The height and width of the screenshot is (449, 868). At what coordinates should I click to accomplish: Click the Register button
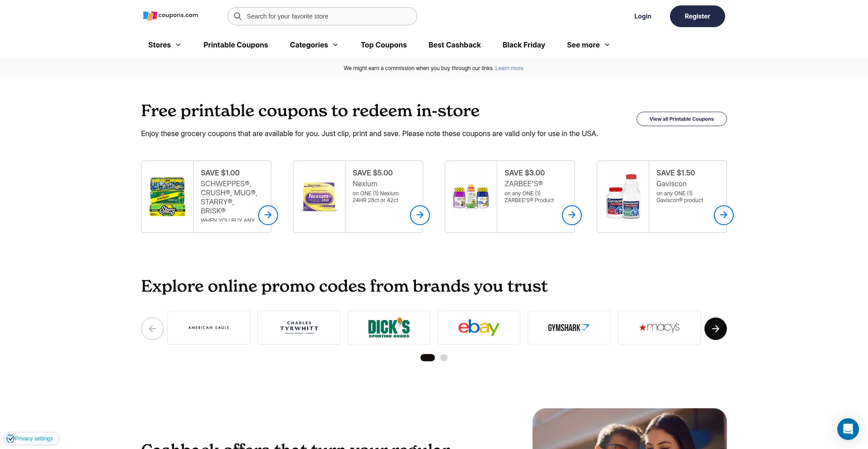(x=698, y=16)
